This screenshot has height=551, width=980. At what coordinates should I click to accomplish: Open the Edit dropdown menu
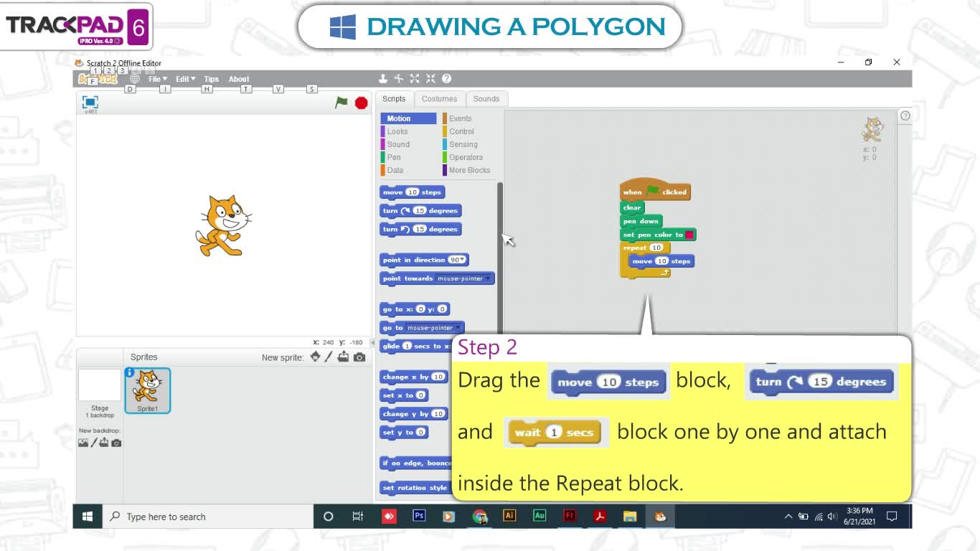pos(186,79)
